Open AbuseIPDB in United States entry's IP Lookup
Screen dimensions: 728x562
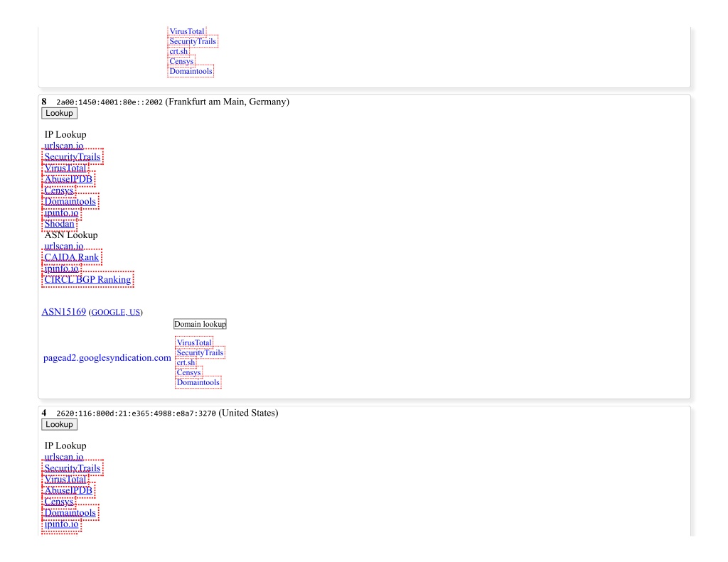pyautogui.click(x=68, y=490)
